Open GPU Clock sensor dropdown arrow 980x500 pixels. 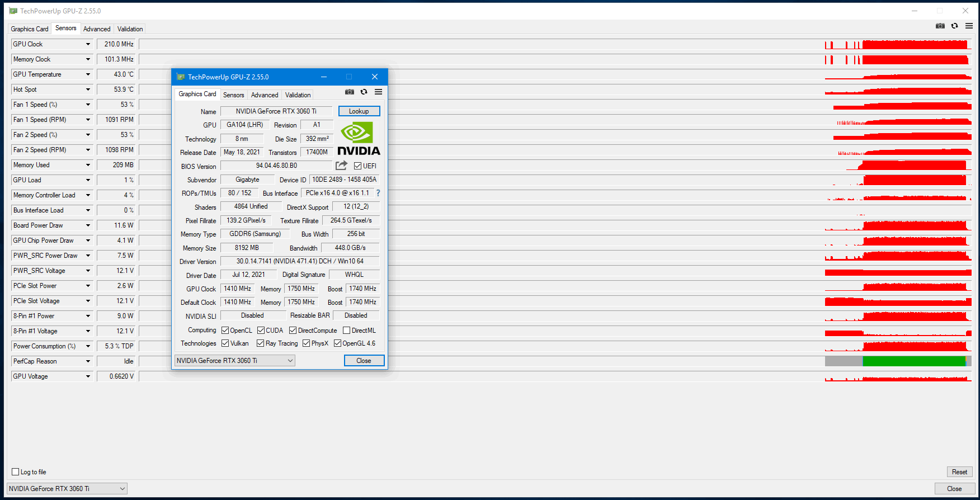(88, 44)
